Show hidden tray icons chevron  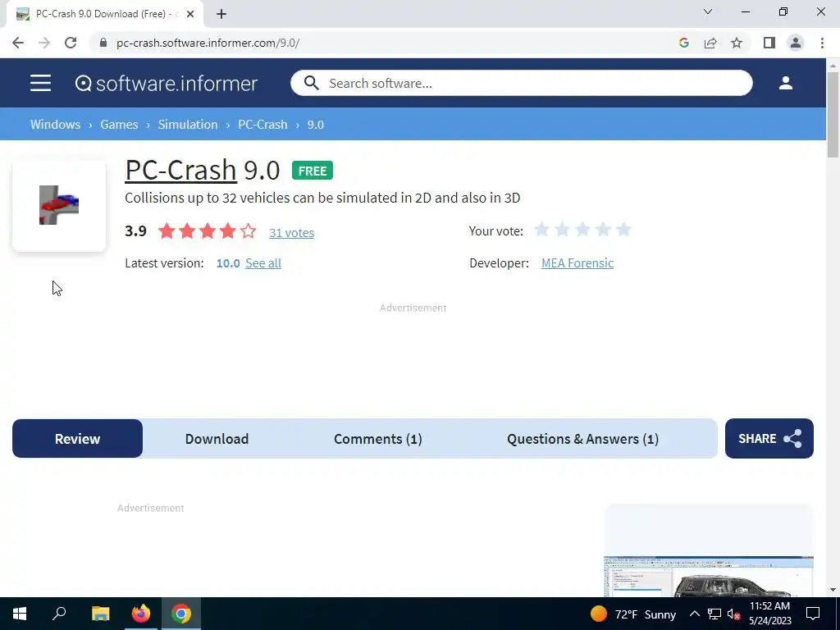[x=694, y=614]
